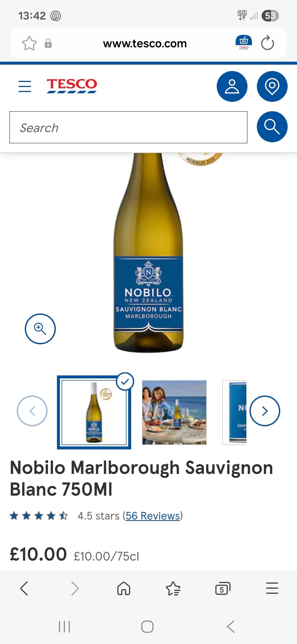Go to browser home page
The height and width of the screenshot is (644, 297).
pos(124,588)
